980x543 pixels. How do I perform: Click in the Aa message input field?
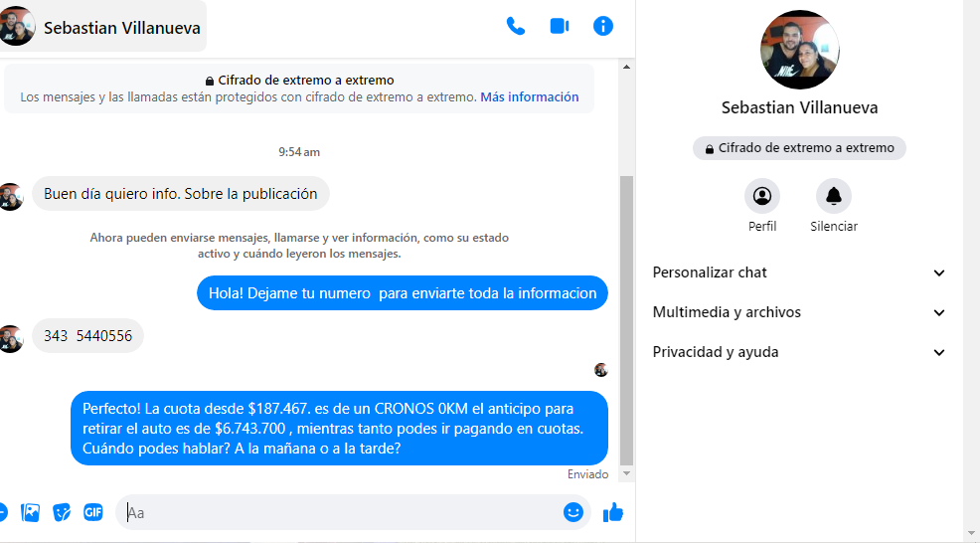[x=338, y=513]
